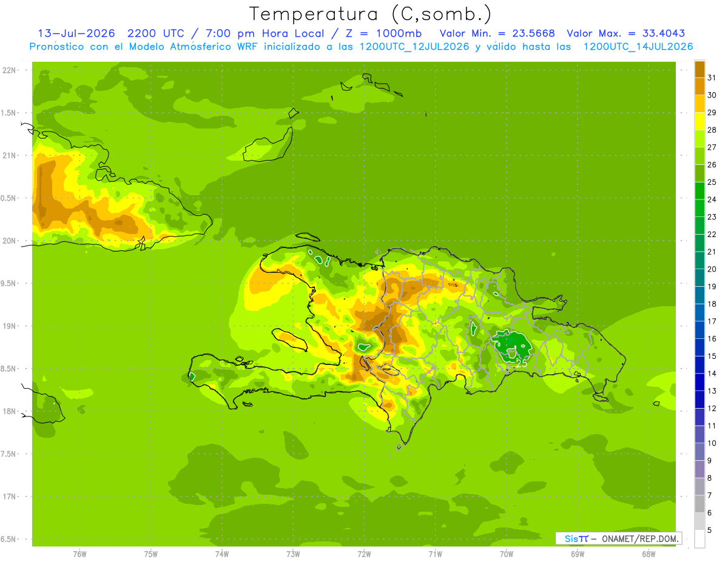Click the "5" label on the color scale
This screenshot has width=728, height=562.
tap(710, 530)
